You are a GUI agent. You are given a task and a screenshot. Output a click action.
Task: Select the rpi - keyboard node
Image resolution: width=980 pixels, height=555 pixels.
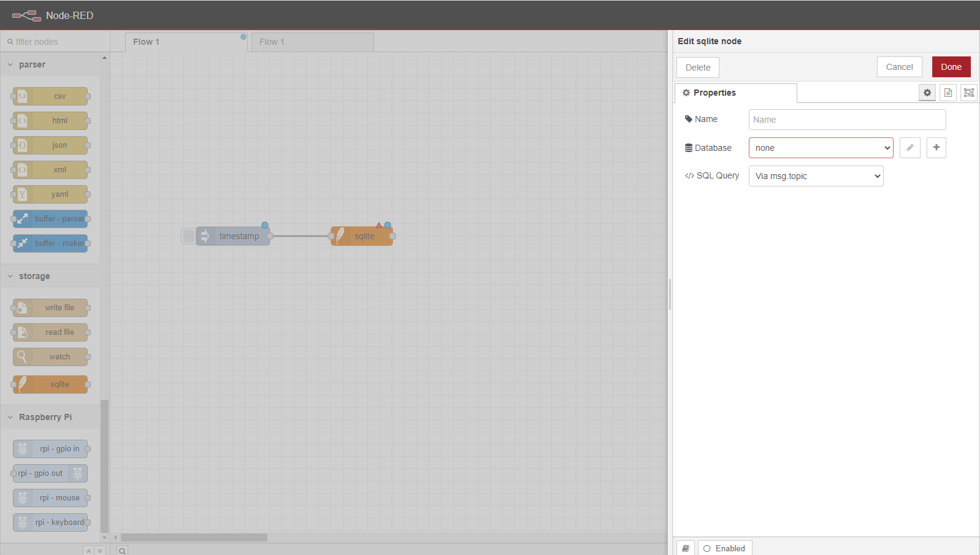(x=50, y=522)
